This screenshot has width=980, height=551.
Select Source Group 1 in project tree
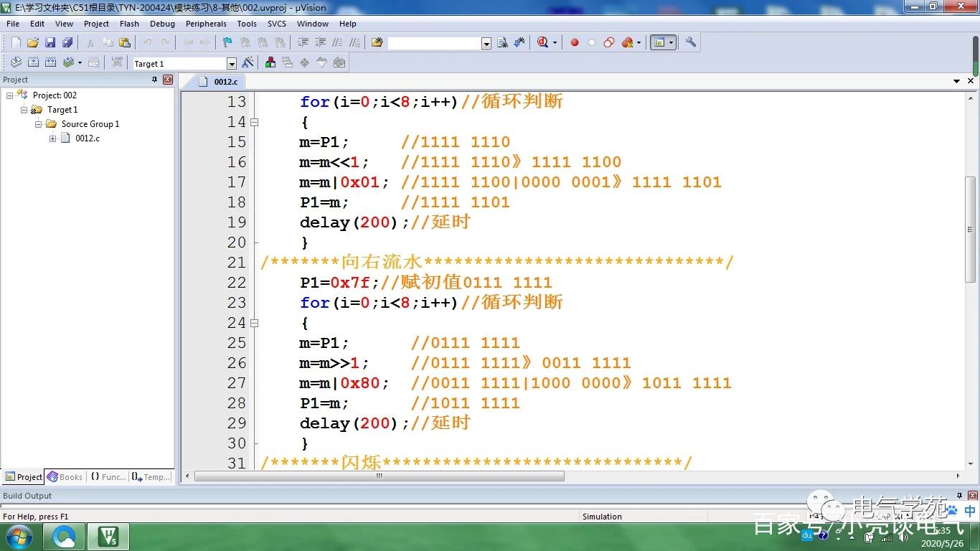point(90,124)
